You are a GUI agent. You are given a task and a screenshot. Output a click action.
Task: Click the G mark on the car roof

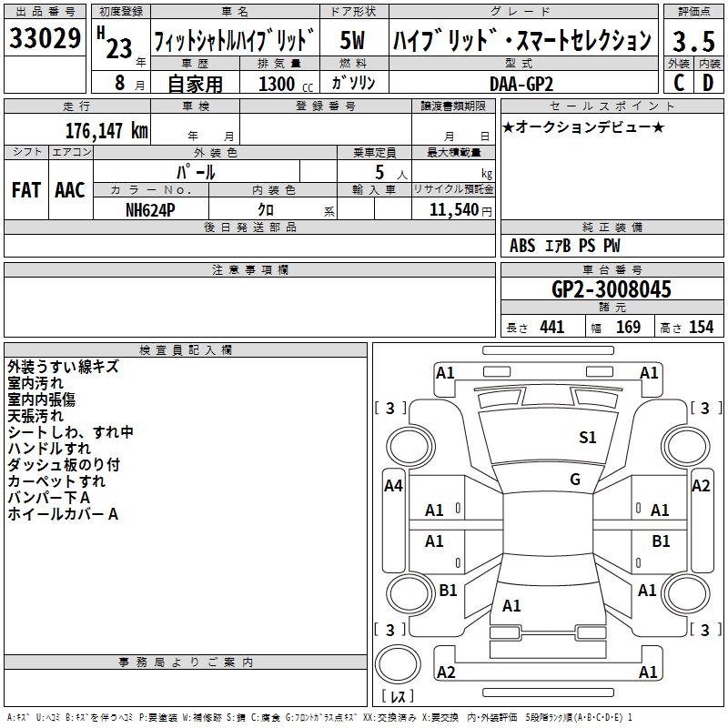coord(574,480)
